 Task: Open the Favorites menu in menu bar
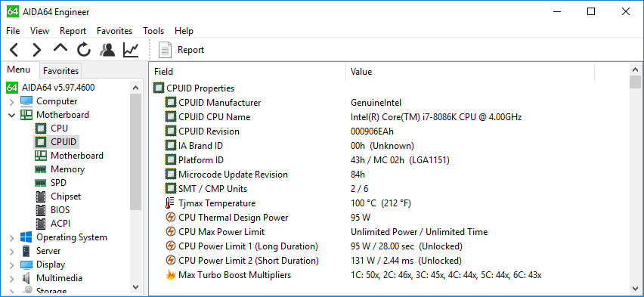115,31
